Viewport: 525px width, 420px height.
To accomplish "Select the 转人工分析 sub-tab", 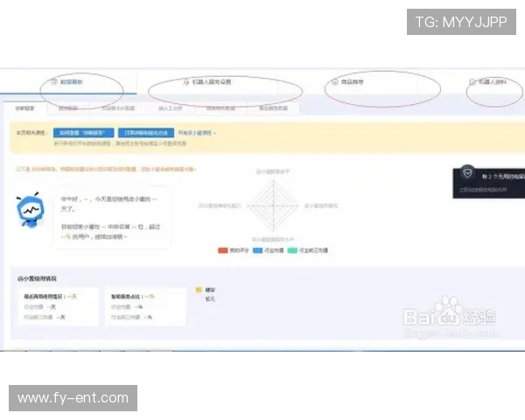I will (171, 108).
